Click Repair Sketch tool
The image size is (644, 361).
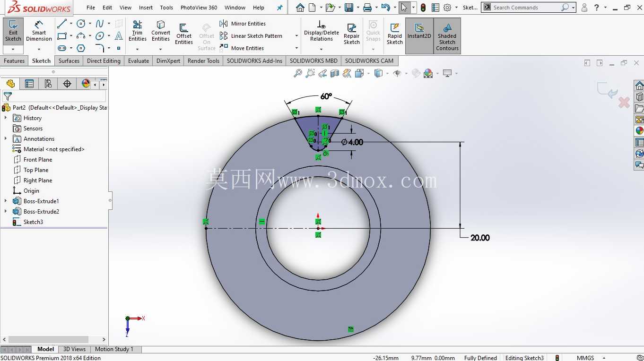click(x=351, y=34)
